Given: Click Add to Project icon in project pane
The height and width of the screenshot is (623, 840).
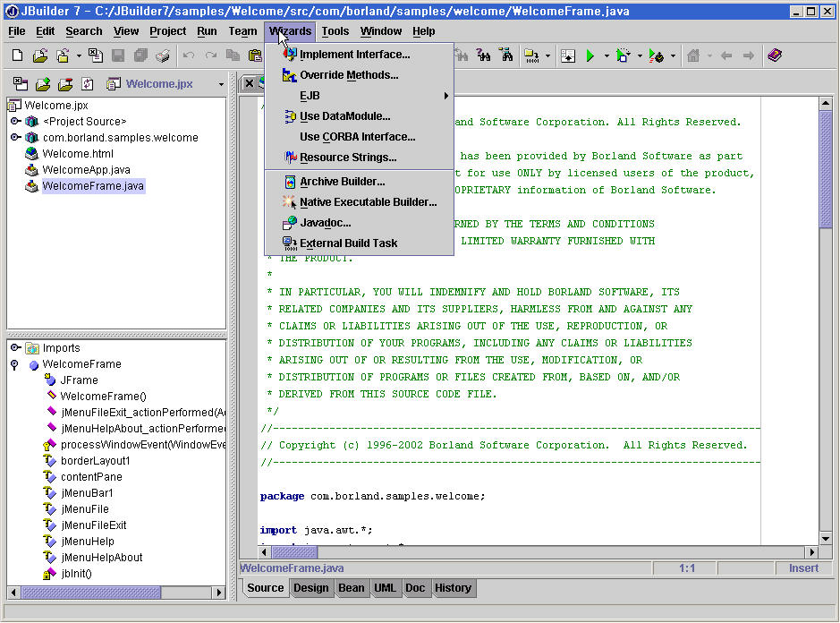Looking at the screenshot, I should point(42,84).
